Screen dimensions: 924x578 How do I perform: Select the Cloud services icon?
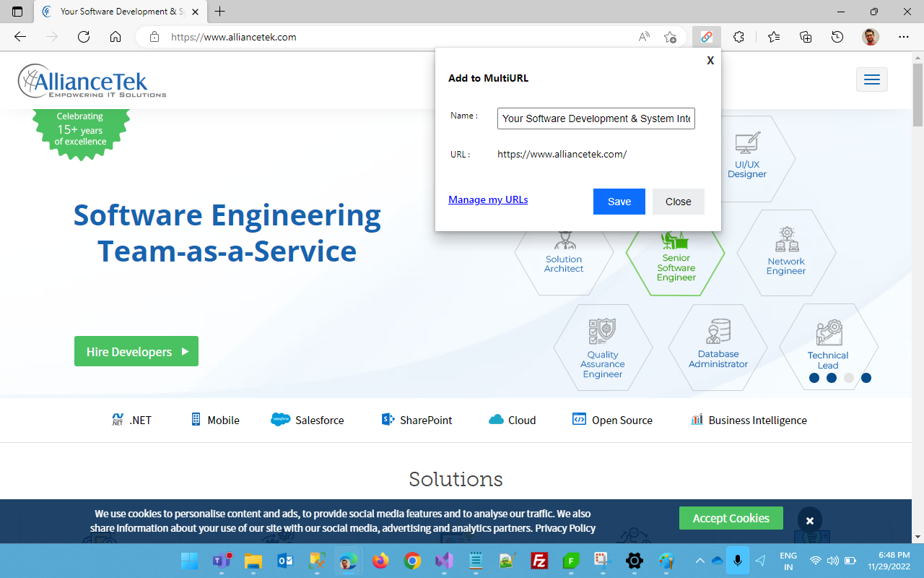pyautogui.click(x=497, y=420)
